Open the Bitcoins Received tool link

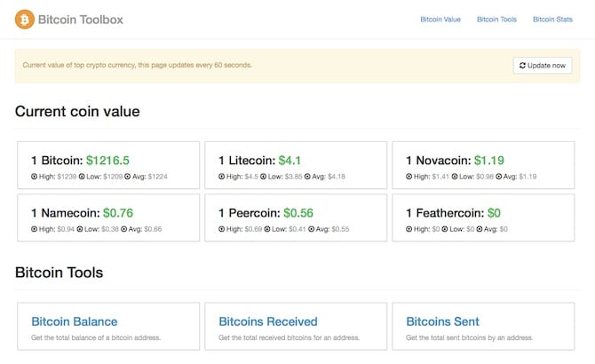(268, 321)
